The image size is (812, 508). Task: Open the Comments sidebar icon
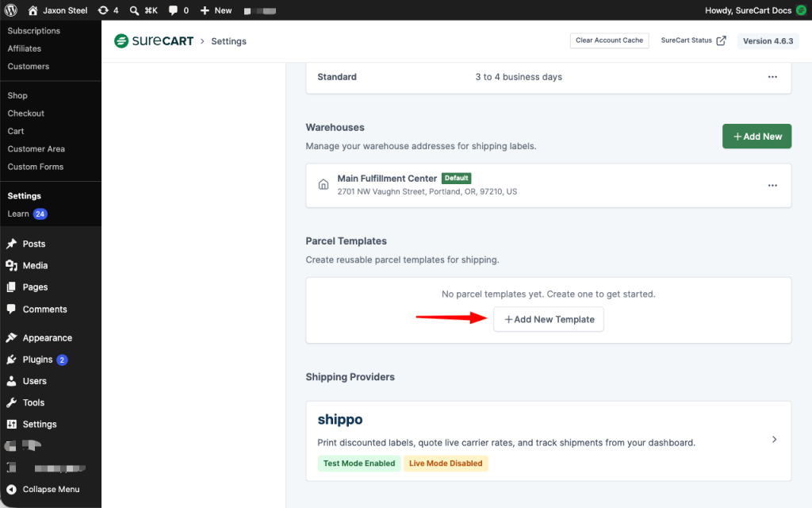point(11,309)
